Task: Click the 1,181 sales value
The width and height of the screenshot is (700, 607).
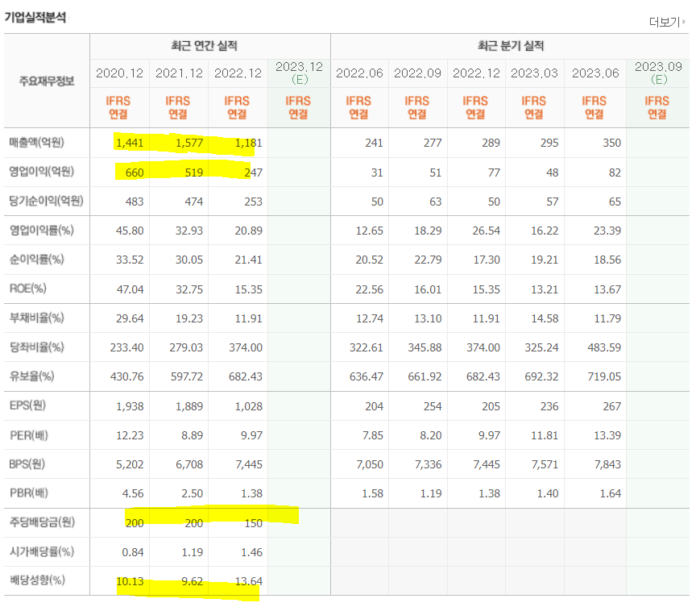Action: click(x=249, y=143)
